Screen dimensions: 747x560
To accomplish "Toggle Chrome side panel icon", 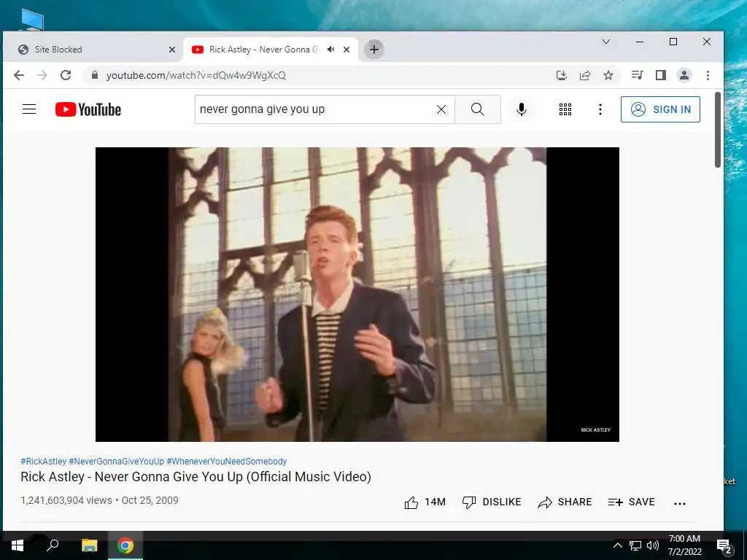I will pyautogui.click(x=660, y=75).
